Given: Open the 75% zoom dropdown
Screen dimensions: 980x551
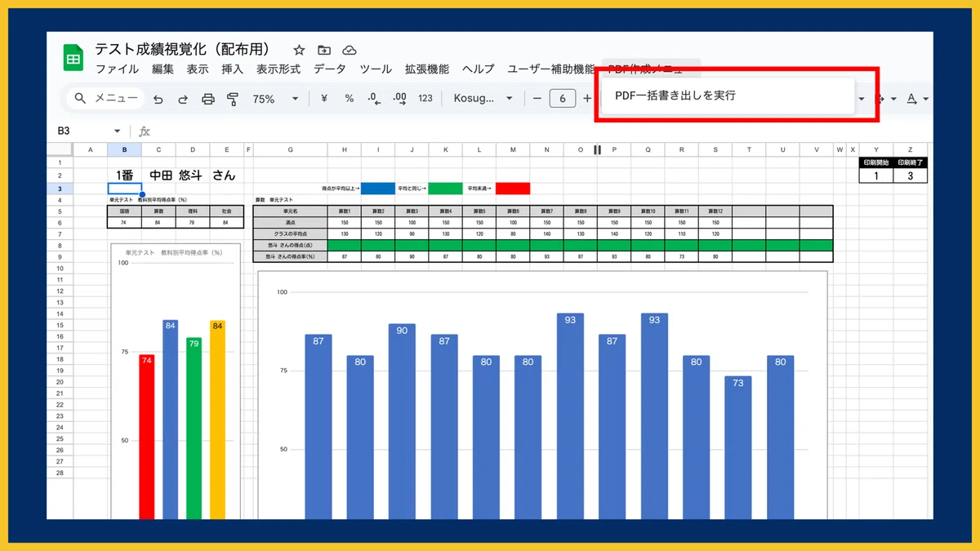Looking at the screenshot, I should point(276,99).
